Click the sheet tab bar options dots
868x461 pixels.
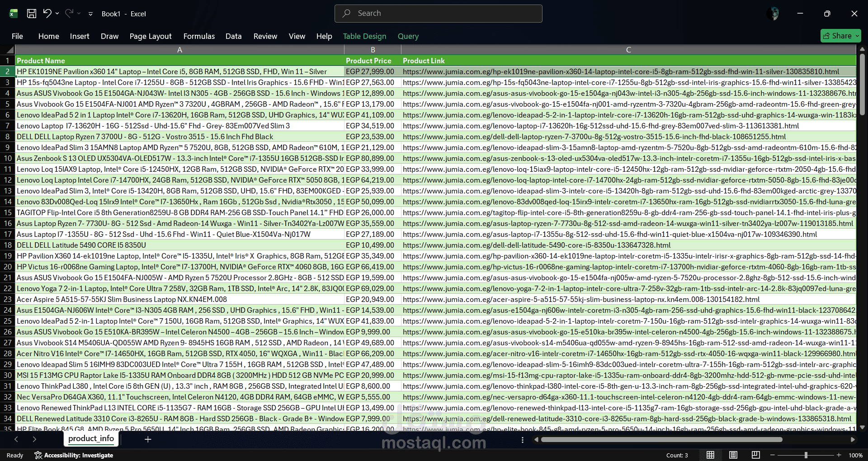[523, 440]
